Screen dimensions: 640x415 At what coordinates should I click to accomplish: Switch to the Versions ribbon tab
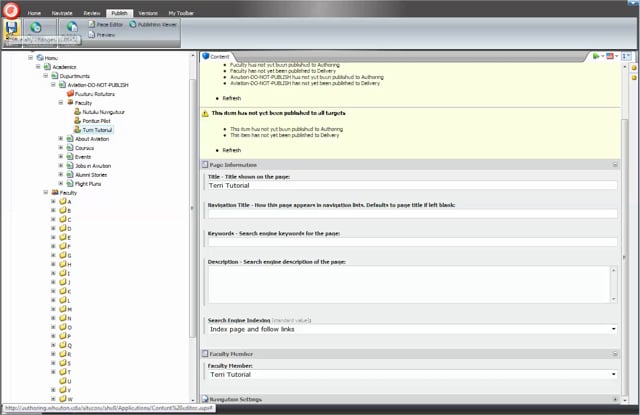click(148, 13)
